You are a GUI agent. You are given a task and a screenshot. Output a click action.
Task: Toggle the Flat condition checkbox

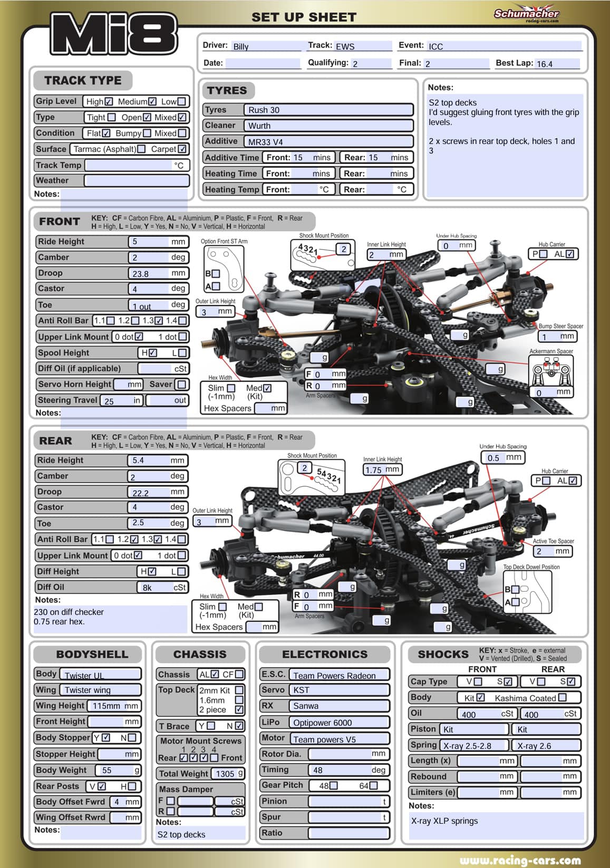[106, 133]
